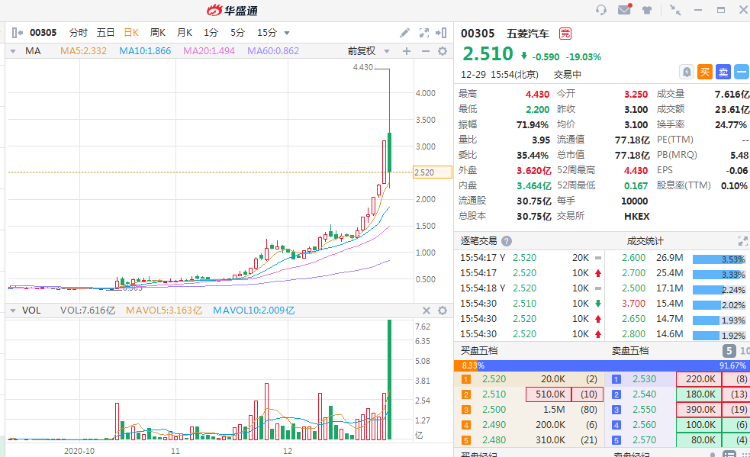
Task: Close the VOL indicator panel
Action: click(x=426, y=311)
